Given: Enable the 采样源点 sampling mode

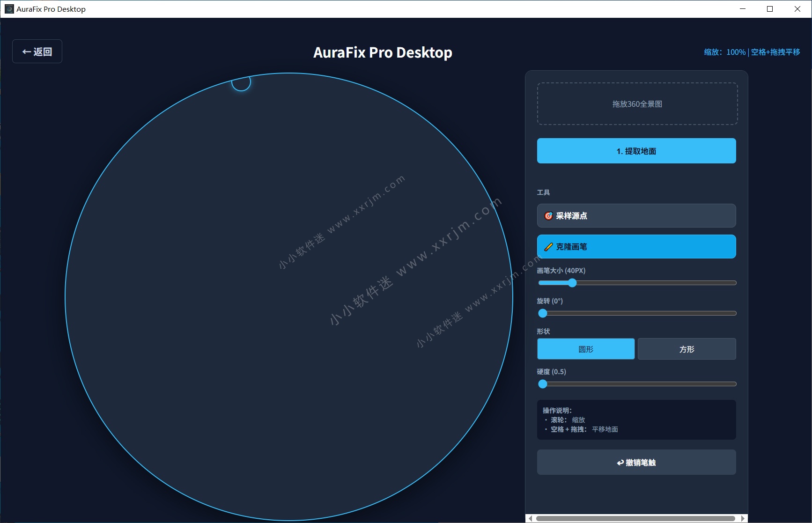Looking at the screenshot, I should [636, 216].
